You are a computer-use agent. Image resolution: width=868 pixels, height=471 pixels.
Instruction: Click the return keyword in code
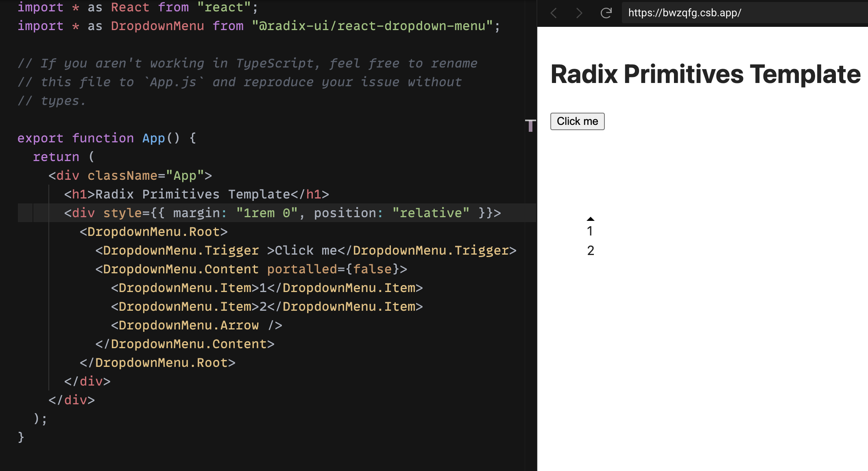click(x=56, y=157)
